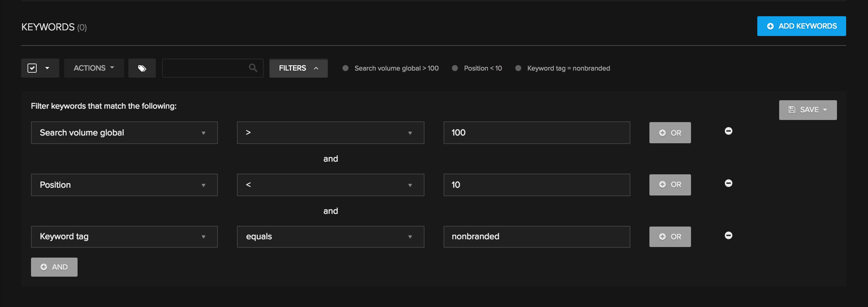
Task: Collapse the FILTERS panel
Action: (x=298, y=68)
